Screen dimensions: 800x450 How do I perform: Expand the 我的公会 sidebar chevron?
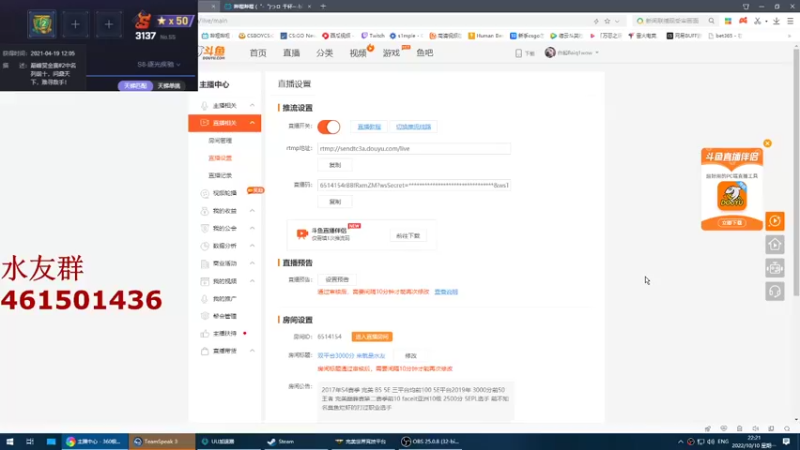(x=252, y=228)
